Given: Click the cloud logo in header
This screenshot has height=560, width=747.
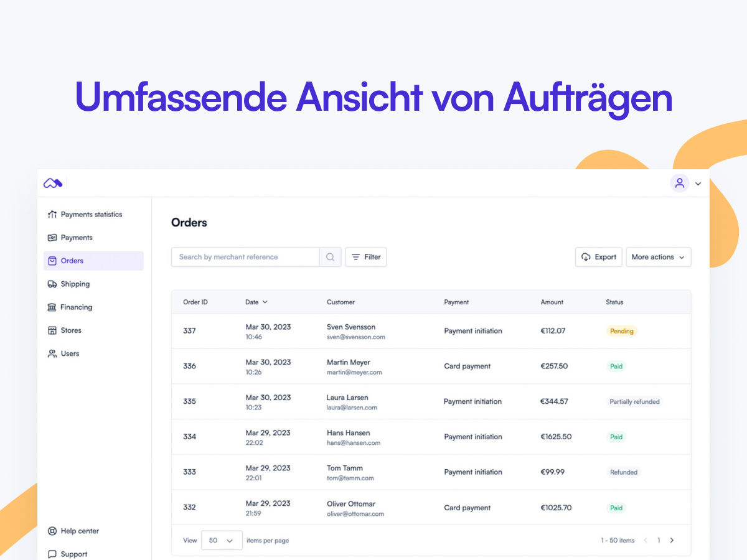Looking at the screenshot, I should [x=53, y=183].
